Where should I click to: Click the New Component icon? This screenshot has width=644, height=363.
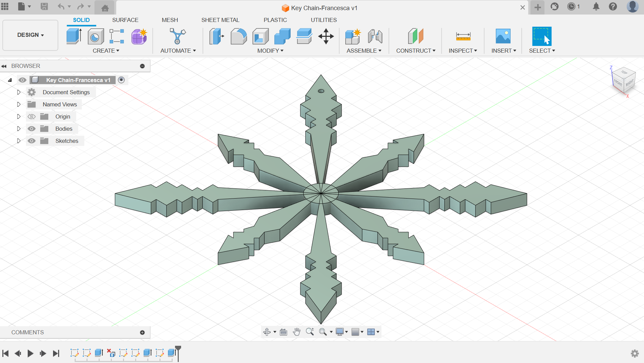click(353, 36)
